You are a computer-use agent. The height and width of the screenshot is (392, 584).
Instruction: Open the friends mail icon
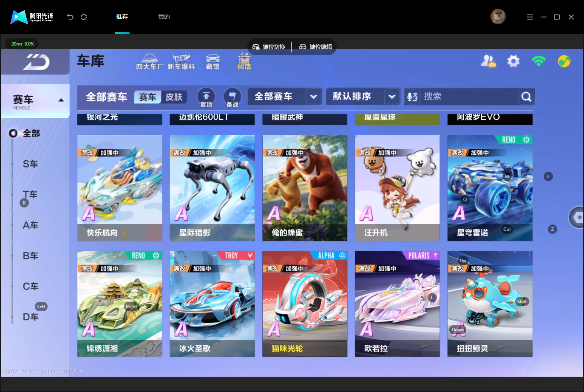click(488, 61)
